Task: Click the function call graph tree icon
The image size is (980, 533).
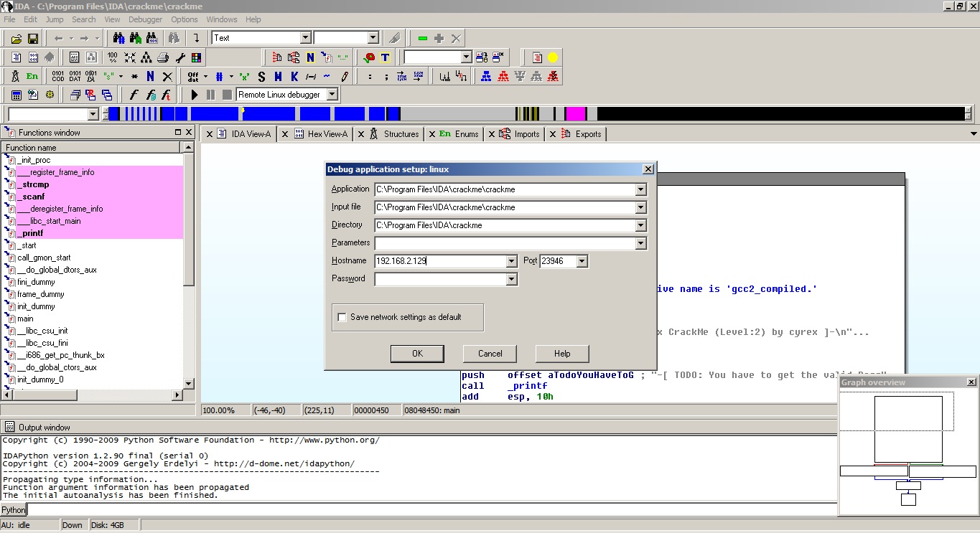Action: [146, 57]
